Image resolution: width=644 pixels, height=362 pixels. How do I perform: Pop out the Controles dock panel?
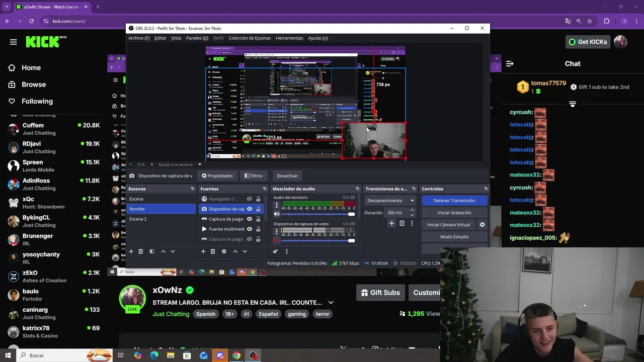tap(486, 189)
